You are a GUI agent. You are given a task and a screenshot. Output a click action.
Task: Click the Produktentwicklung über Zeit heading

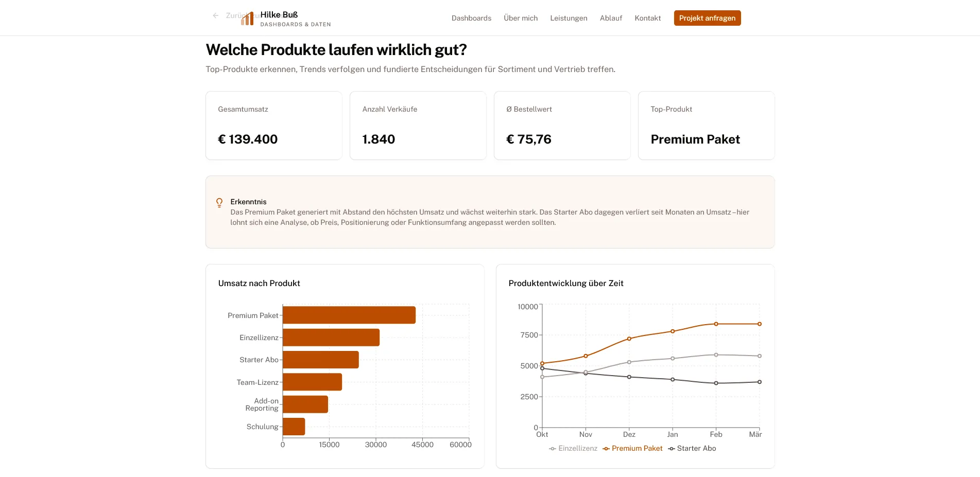point(566,284)
